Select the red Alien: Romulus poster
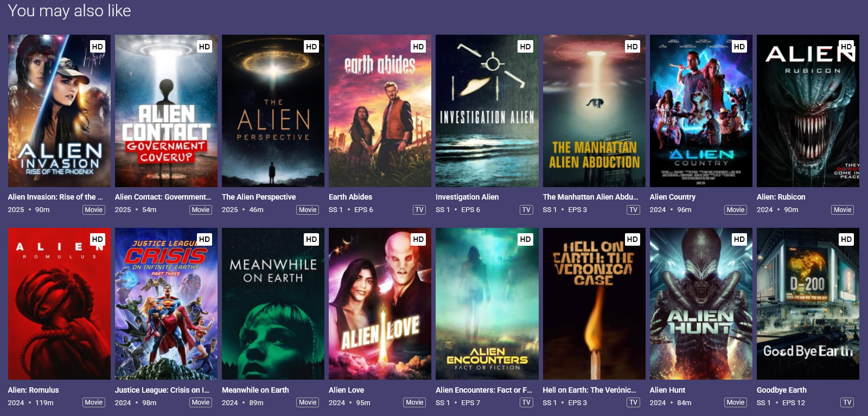This screenshot has width=868, height=416. pyautogui.click(x=59, y=304)
